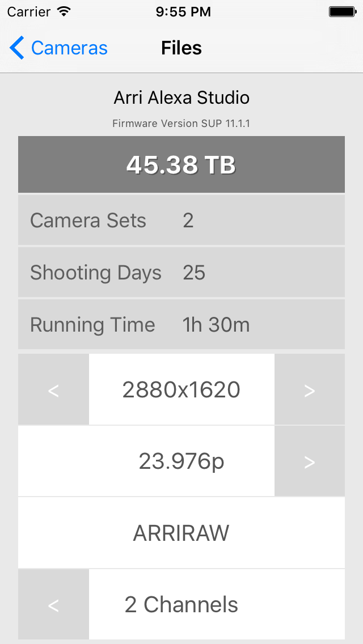Select the Cameras navigation item
Screen dimensions: 363x644
tap(67, 48)
